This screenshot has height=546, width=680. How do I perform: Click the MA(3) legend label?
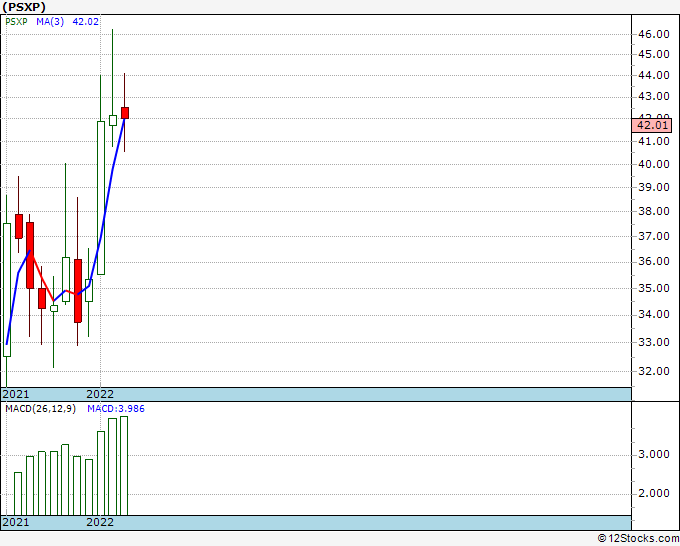pyautogui.click(x=50, y=21)
